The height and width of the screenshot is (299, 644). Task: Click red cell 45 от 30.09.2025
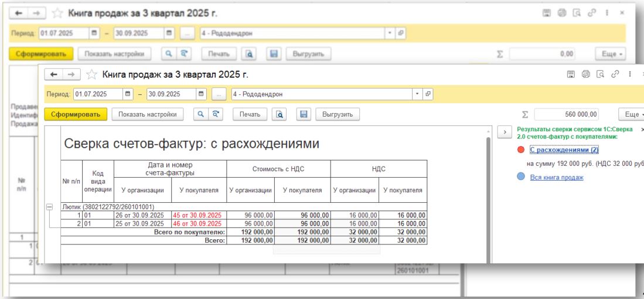(199, 215)
